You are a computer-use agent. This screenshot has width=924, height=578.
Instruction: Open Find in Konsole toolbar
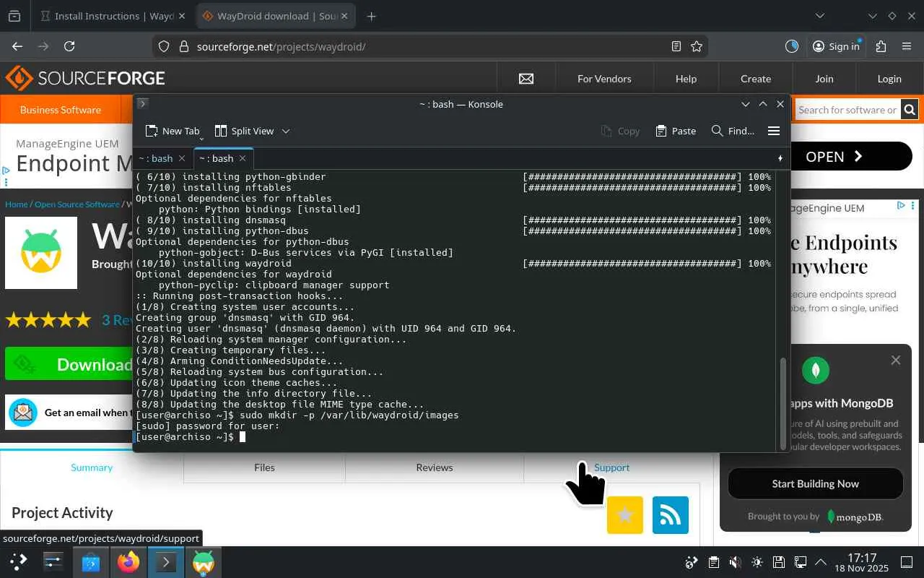733,131
